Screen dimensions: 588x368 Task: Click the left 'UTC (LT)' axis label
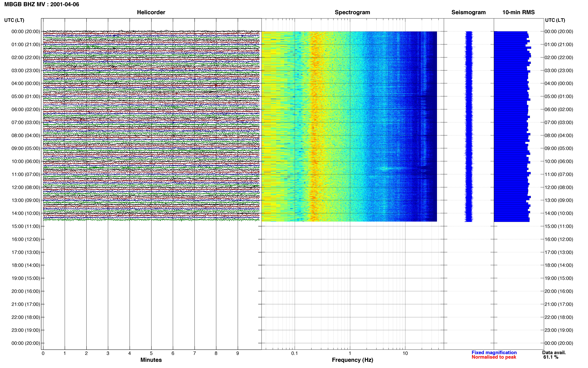(x=14, y=20)
